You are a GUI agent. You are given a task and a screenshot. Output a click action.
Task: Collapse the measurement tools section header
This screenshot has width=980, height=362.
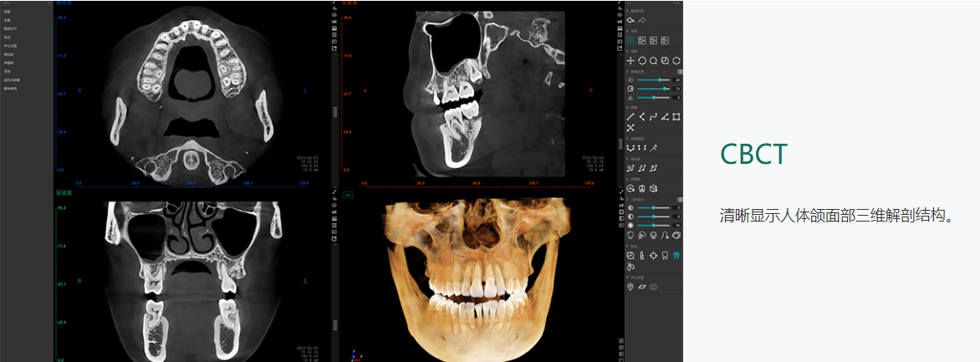[x=627, y=107]
